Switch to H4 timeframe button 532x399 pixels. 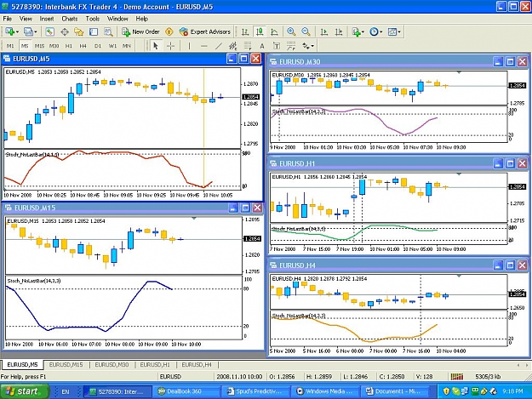pyautogui.click(x=83, y=45)
